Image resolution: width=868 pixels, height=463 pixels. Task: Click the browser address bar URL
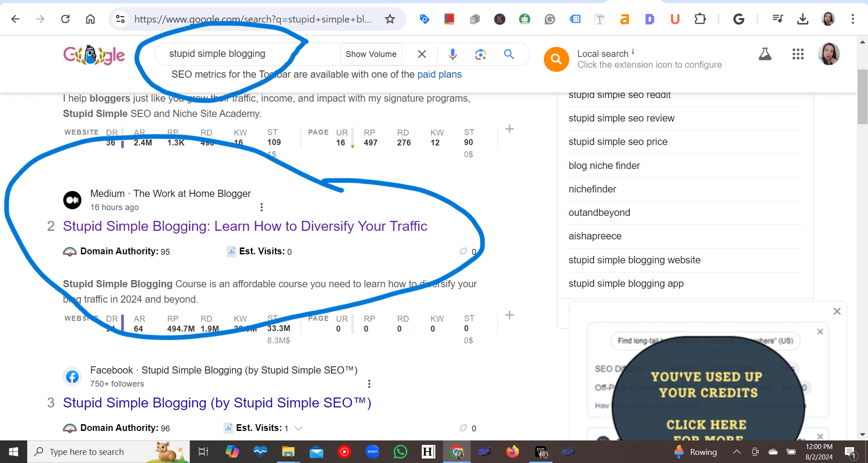(x=253, y=19)
